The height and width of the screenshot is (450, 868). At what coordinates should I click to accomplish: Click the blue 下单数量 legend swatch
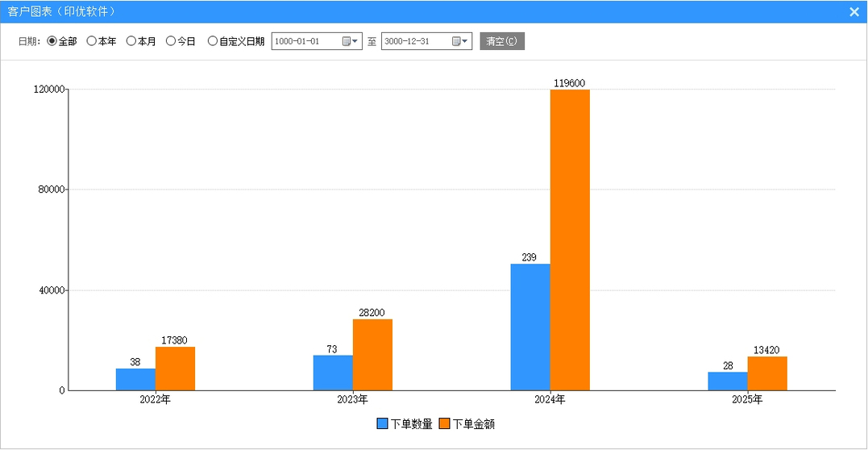click(383, 424)
